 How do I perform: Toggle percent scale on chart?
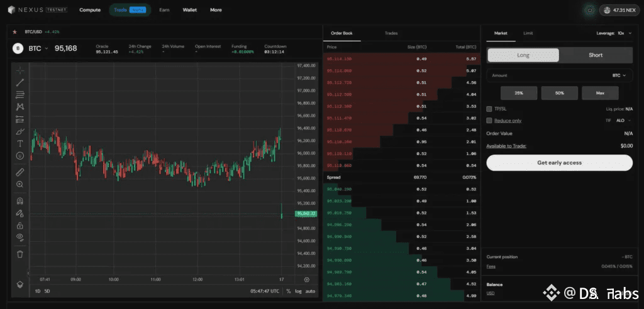click(x=288, y=291)
